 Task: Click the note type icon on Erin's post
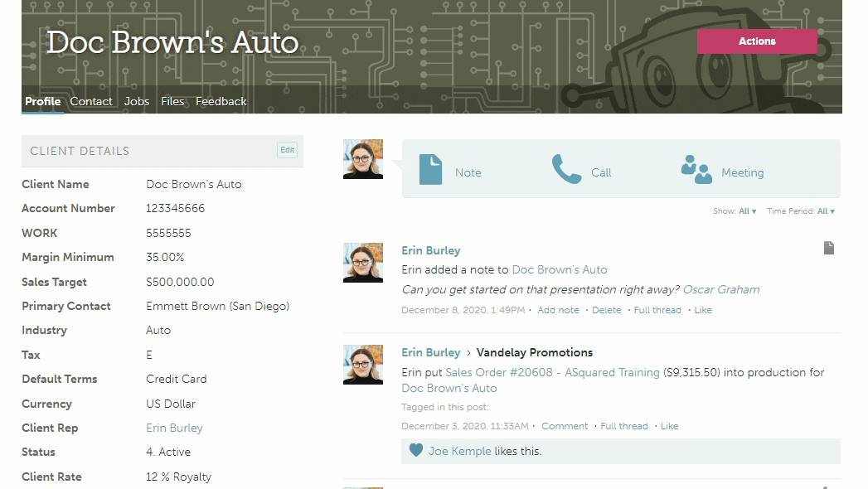(828, 248)
